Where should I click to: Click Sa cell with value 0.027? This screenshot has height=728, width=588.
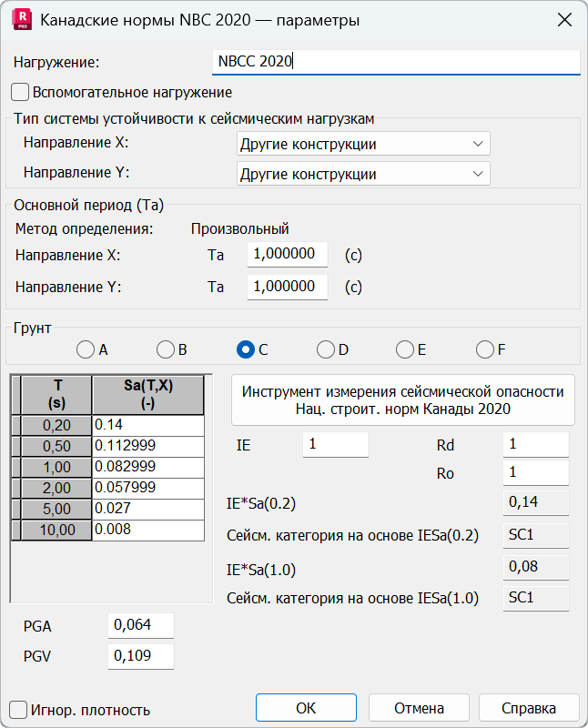[148, 509]
